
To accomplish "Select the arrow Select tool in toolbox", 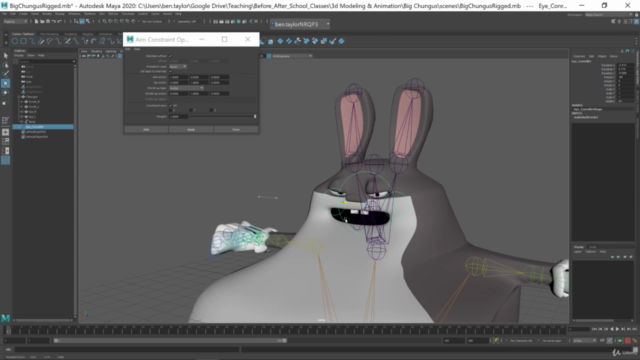I will coord(5,55).
